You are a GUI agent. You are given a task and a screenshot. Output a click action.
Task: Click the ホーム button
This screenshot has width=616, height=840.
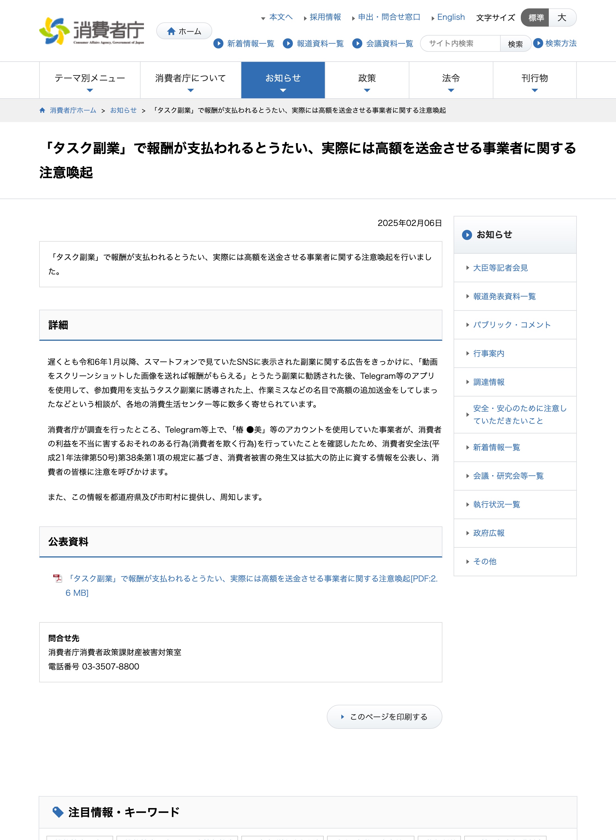[x=184, y=31]
